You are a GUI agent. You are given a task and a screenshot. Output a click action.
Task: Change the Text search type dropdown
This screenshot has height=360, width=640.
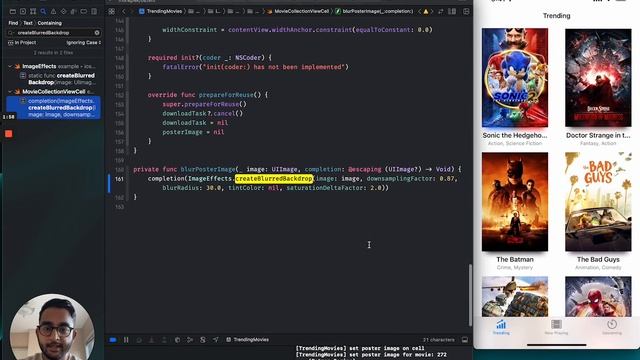(x=28, y=23)
